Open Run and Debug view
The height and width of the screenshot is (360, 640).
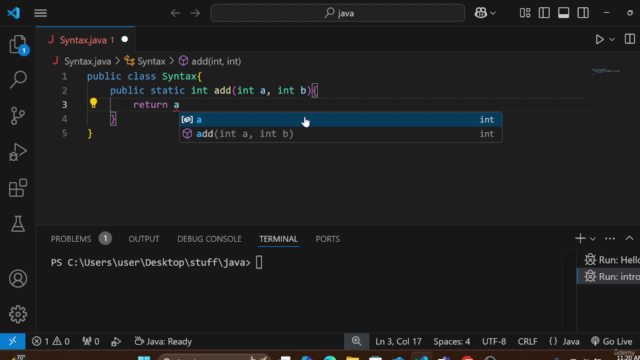coord(18,152)
